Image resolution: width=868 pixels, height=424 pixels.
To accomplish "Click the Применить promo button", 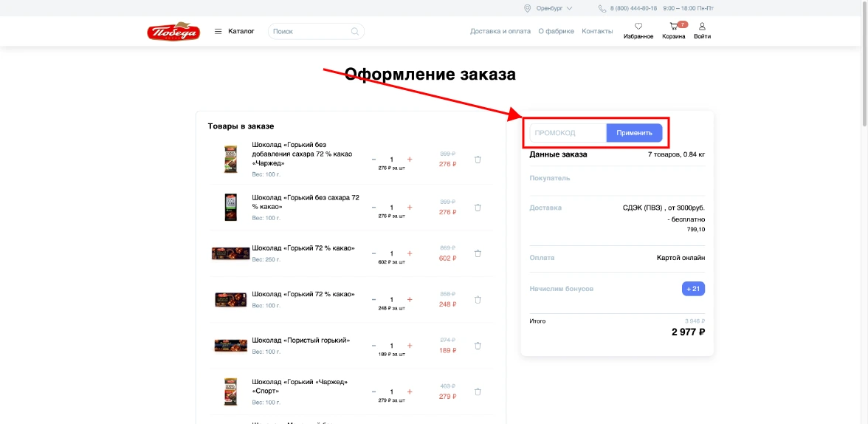I will tap(635, 133).
